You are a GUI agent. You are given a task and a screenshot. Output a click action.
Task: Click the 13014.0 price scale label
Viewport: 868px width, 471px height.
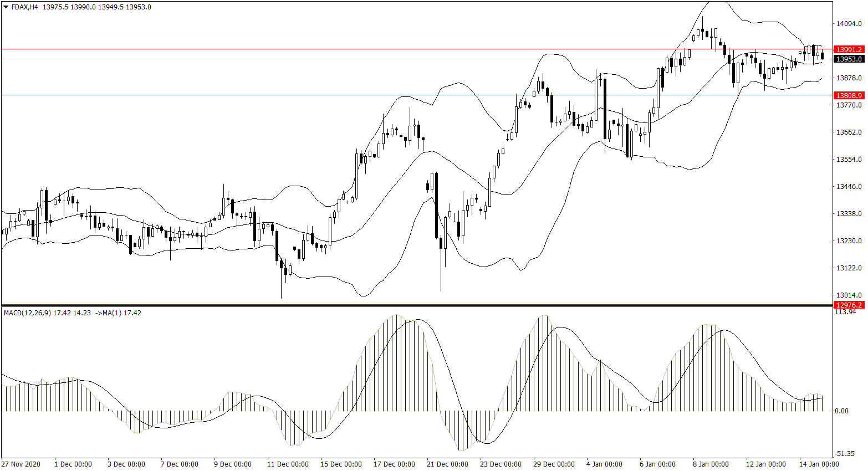tap(849, 295)
